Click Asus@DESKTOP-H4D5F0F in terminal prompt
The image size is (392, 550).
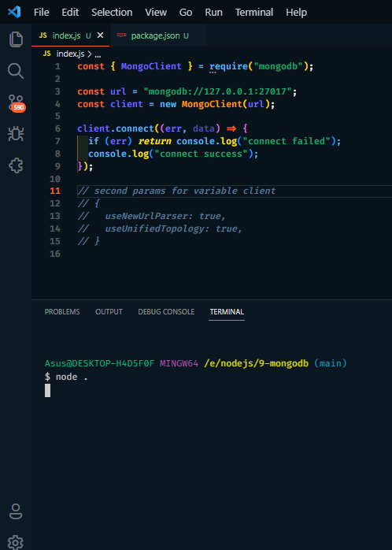(x=99, y=363)
